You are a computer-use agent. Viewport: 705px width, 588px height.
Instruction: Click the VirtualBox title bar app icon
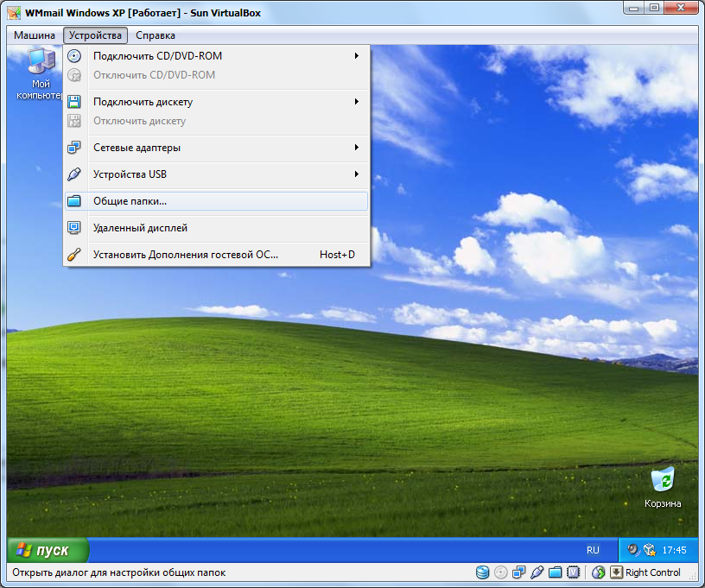point(14,13)
